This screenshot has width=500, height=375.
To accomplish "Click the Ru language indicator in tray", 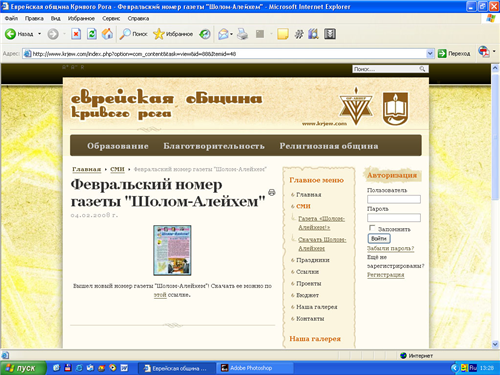I will [473, 368].
